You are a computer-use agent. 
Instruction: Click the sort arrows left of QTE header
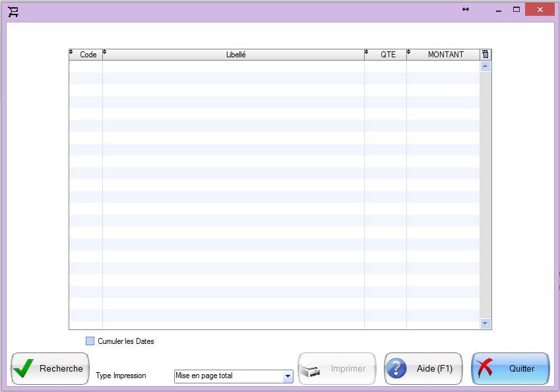367,52
